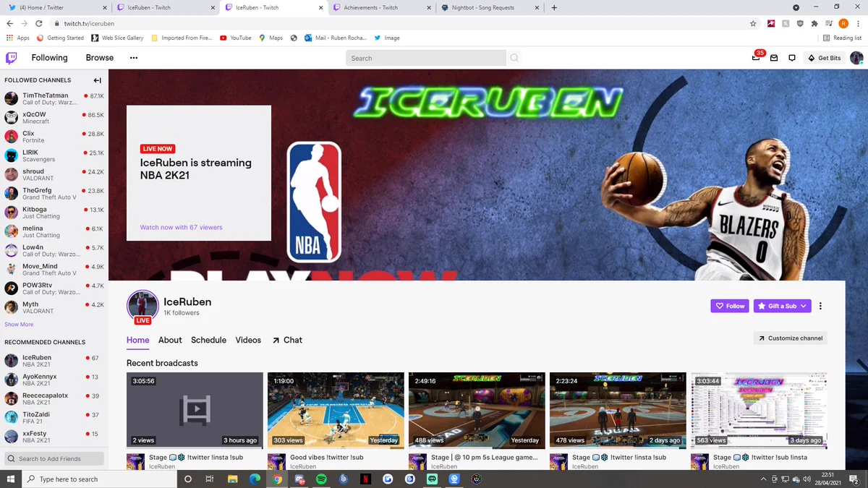
Task: Bookmark this page with the star icon
Action: (753, 23)
